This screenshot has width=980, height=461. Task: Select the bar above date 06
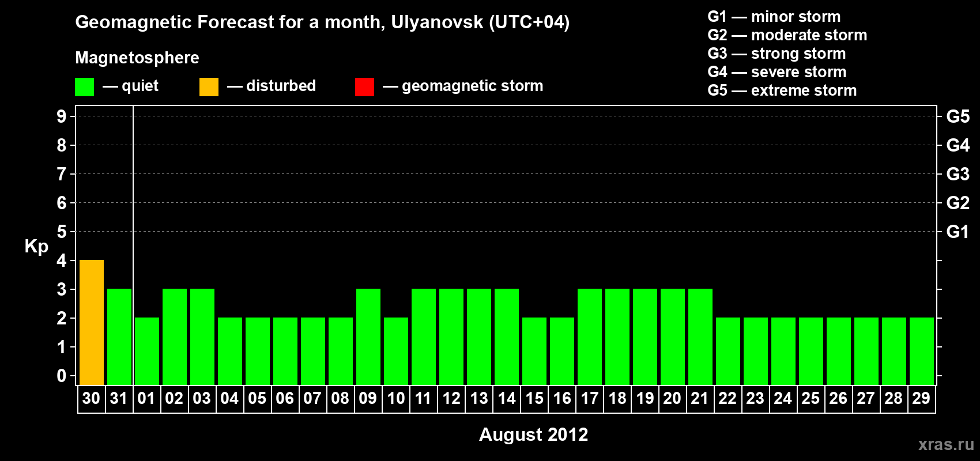point(285,351)
